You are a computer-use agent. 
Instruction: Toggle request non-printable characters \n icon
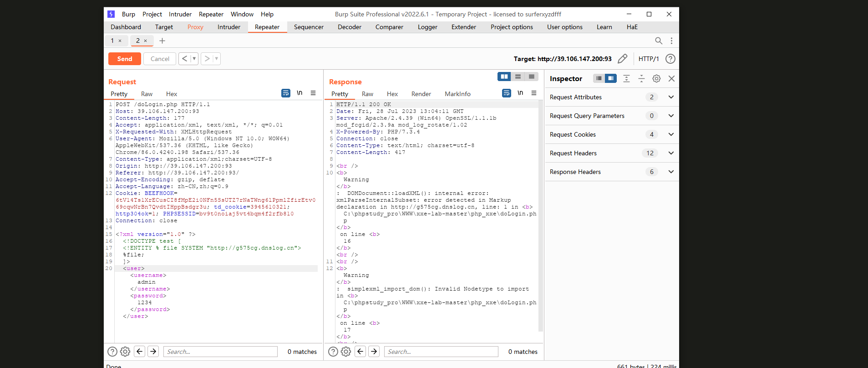[x=299, y=93]
